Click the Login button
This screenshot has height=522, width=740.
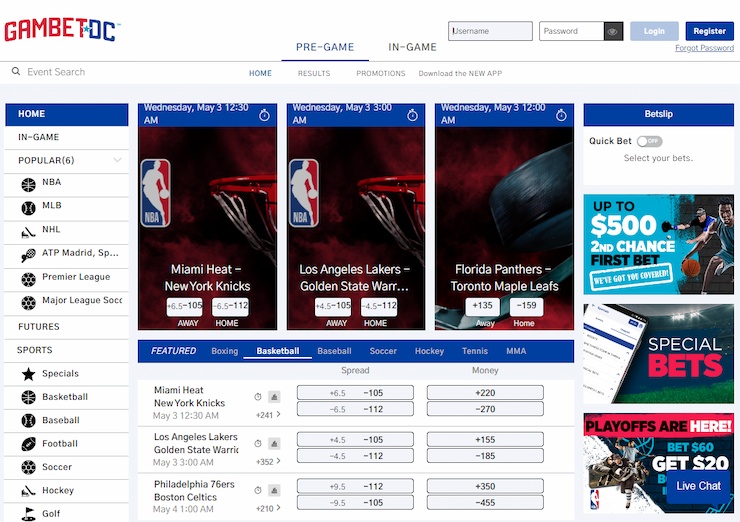coord(654,31)
